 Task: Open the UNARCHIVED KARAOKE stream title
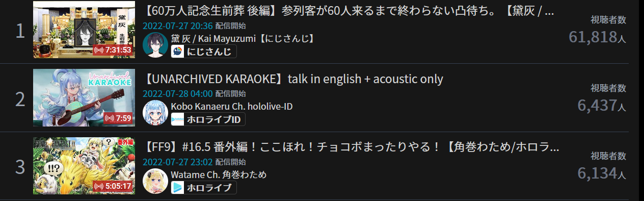click(x=293, y=79)
